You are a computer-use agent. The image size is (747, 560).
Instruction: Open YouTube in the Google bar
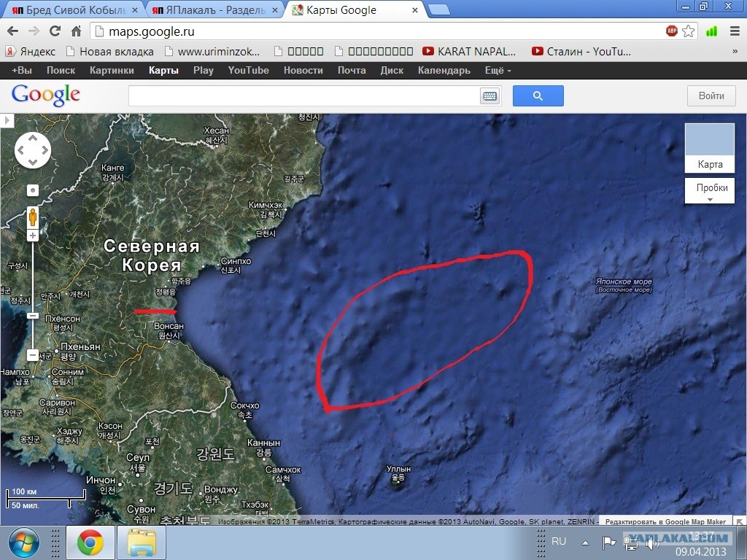click(x=248, y=71)
